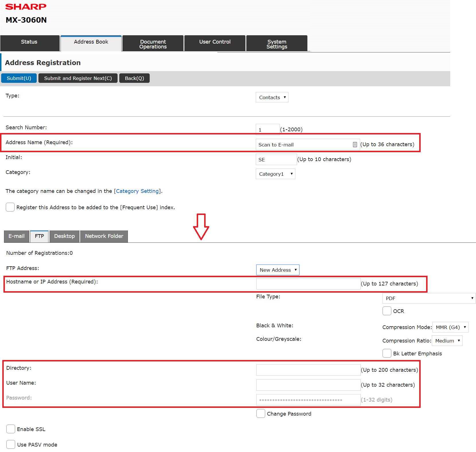The image size is (476, 452).
Task: Enable the Frequent Use index checkbox
Action: click(10, 207)
